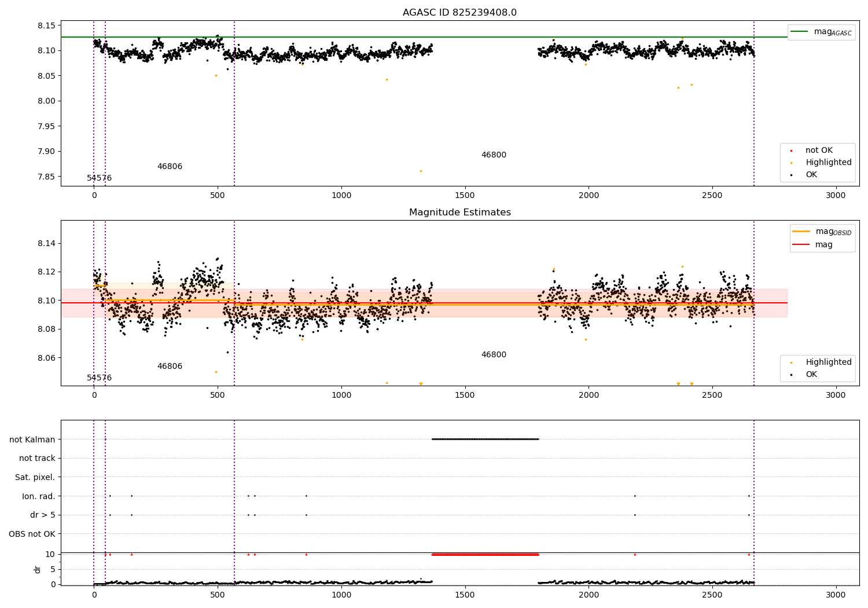Click the 46806 annotation in Magnitude Estimates plot
This screenshot has height=608, width=868.
click(170, 367)
